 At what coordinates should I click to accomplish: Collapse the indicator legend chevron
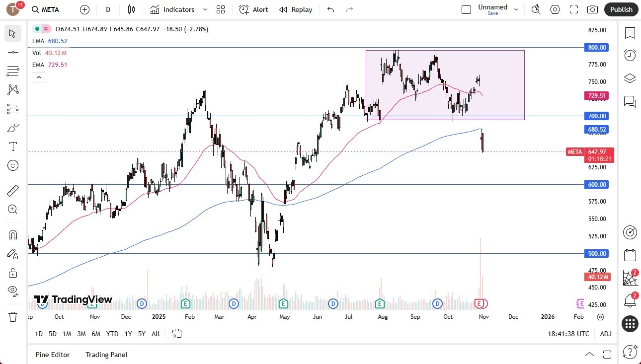39,77
